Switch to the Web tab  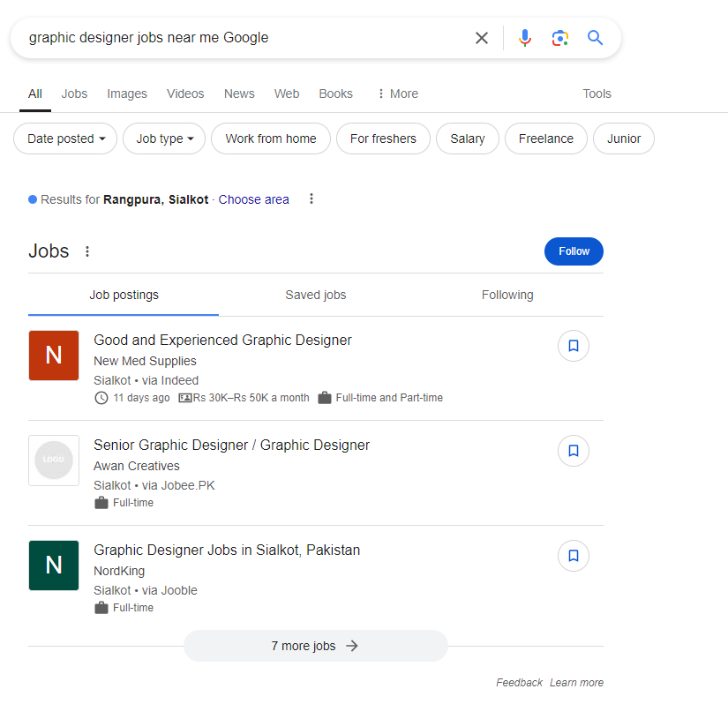coord(287,94)
